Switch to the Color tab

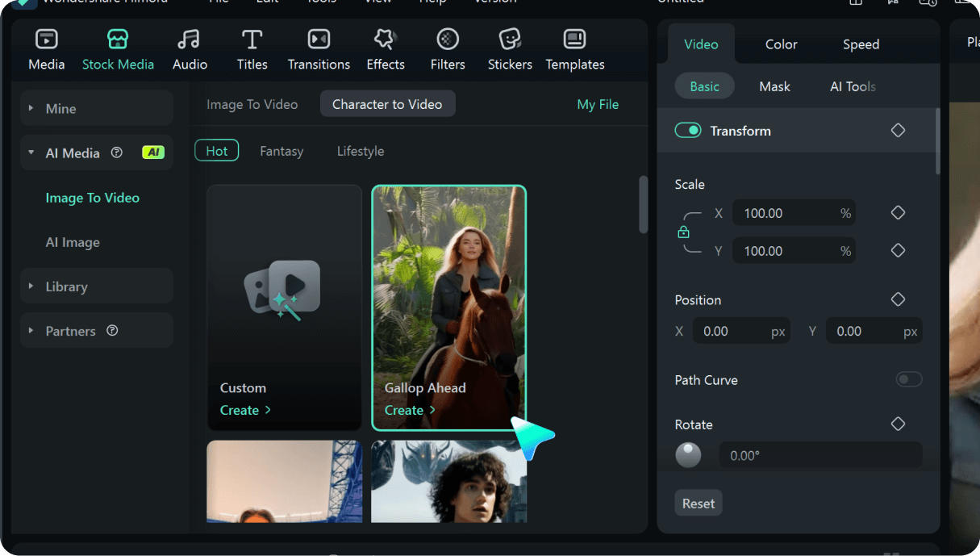pos(781,44)
